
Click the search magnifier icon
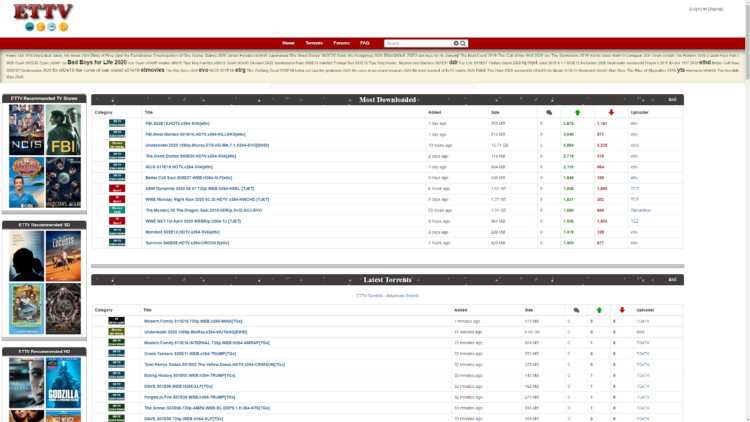point(463,44)
